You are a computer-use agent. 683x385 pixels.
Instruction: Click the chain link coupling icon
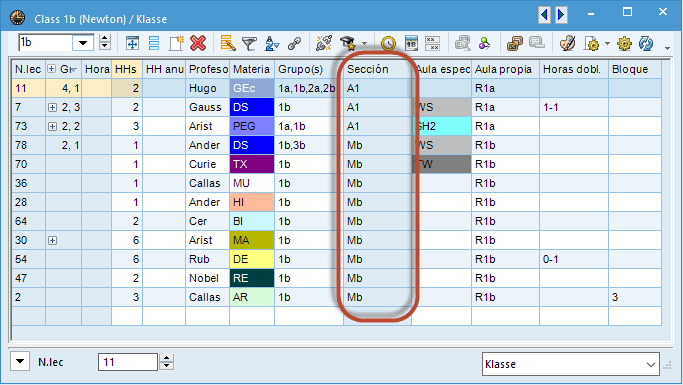coord(294,43)
